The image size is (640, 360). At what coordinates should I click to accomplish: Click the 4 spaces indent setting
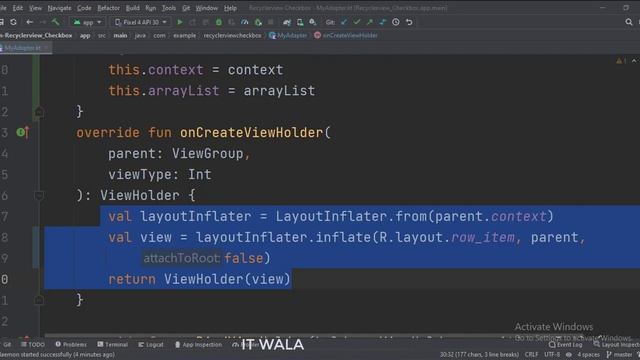(x=588, y=355)
